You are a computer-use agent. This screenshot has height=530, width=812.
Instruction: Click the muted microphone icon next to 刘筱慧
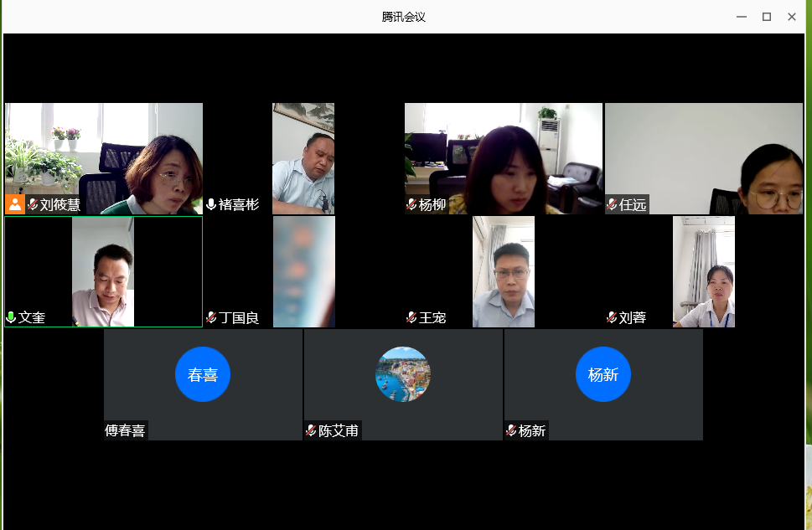(33, 204)
